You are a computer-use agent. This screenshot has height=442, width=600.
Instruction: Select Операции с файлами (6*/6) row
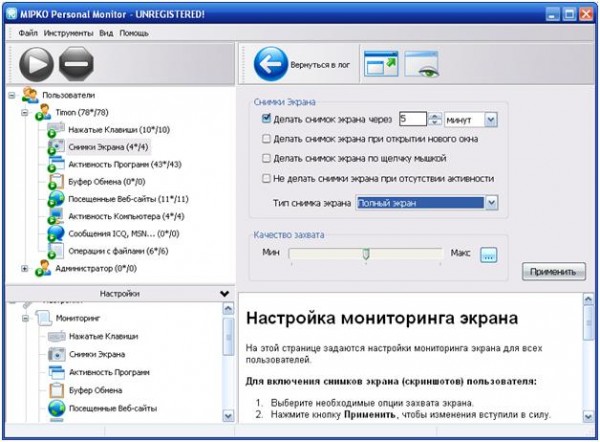[x=118, y=251]
